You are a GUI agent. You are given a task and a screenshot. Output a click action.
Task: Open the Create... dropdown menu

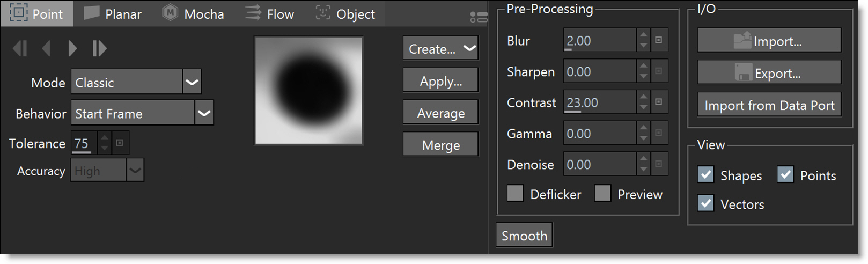[x=440, y=49]
